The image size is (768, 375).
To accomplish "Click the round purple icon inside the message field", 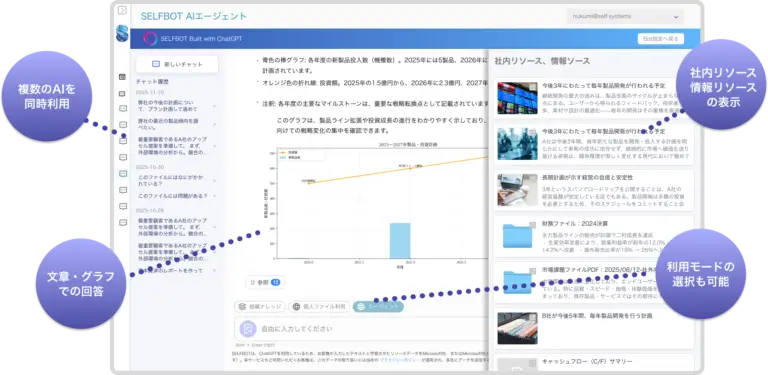I will 248,328.
